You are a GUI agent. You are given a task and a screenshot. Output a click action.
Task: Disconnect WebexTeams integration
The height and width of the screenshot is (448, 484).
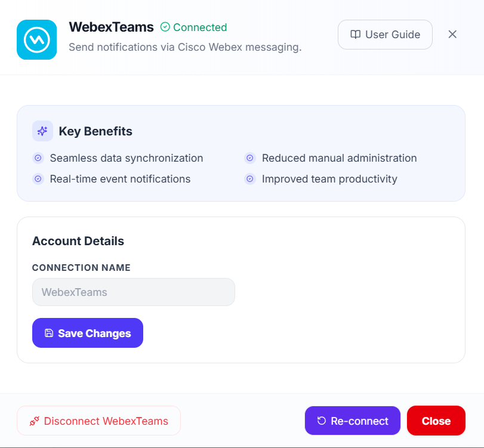pyautogui.click(x=98, y=421)
